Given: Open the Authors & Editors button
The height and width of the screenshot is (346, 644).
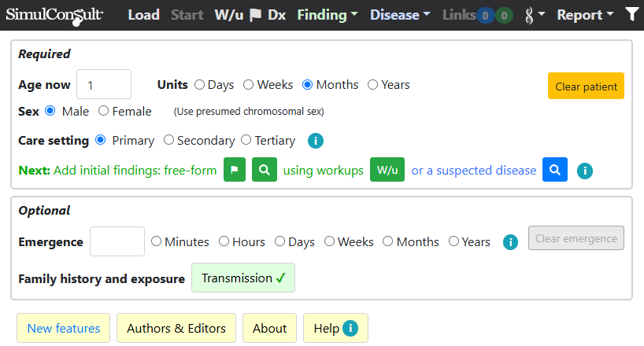Looking at the screenshot, I should (x=176, y=328).
